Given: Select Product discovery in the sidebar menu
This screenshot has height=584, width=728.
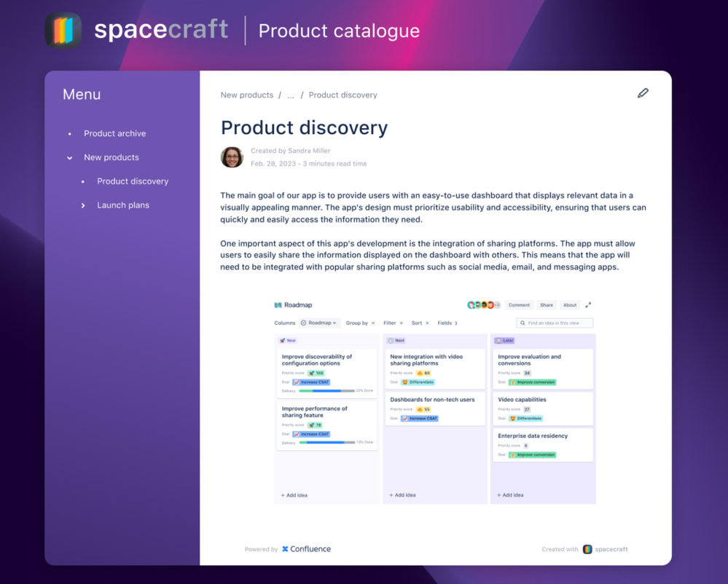Looking at the screenshot, I should pos(133,181).
